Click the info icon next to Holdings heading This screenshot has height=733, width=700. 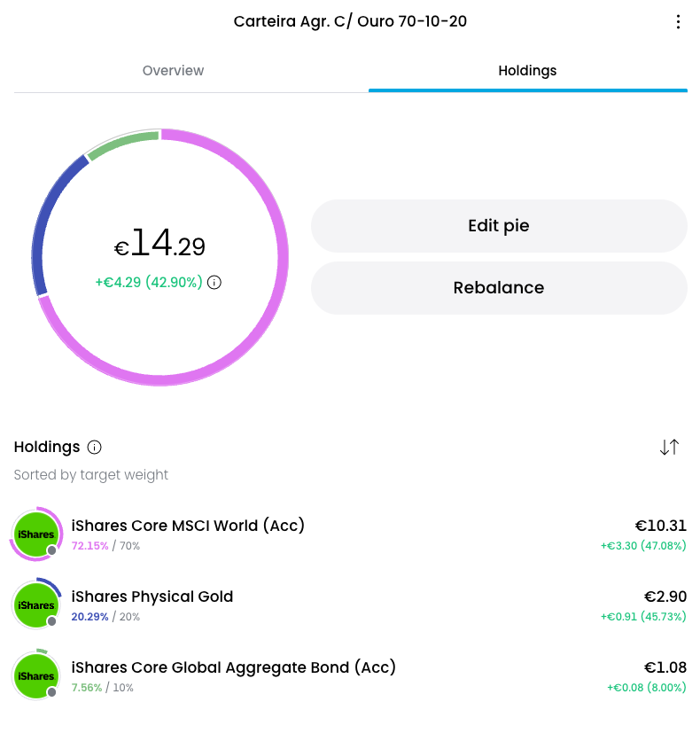(x=95, y=448)
